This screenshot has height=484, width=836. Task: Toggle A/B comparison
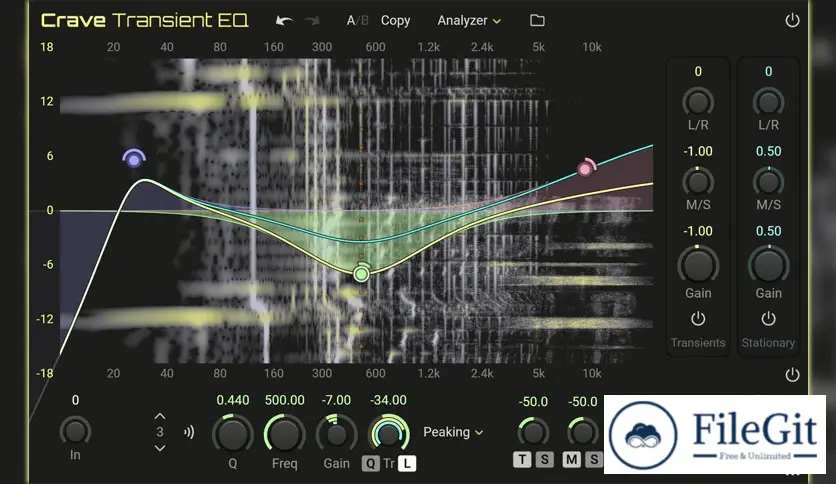(x=357, y=21)
